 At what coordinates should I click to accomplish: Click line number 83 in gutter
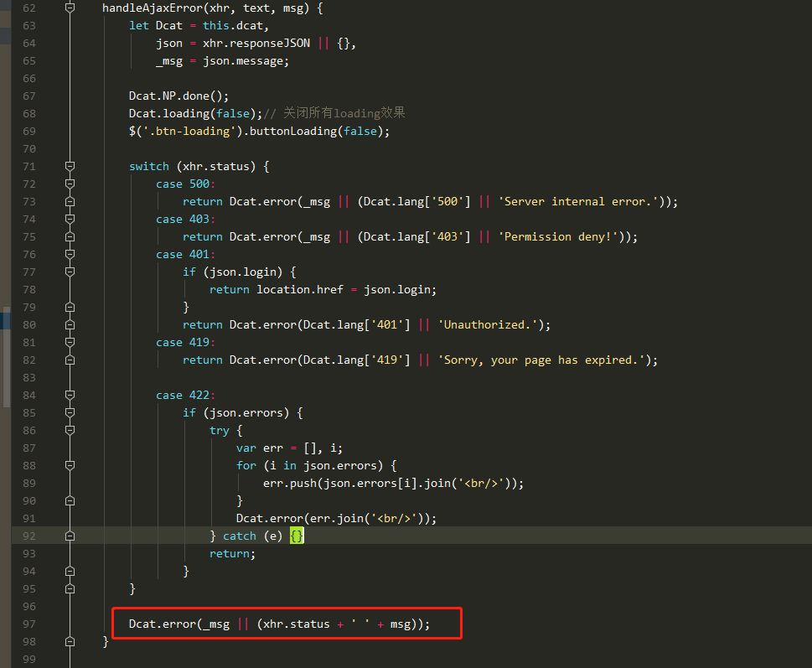(29, 378)
